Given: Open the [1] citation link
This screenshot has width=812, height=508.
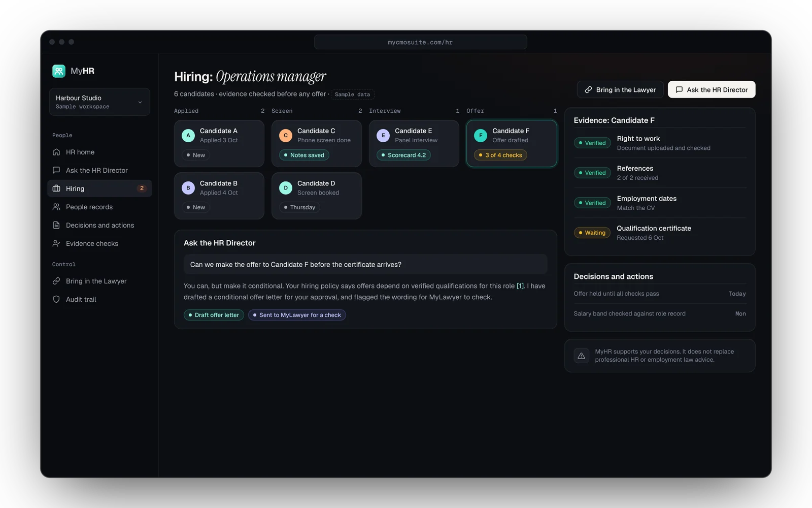Looking at the screenshot, I should coord(520,286).
